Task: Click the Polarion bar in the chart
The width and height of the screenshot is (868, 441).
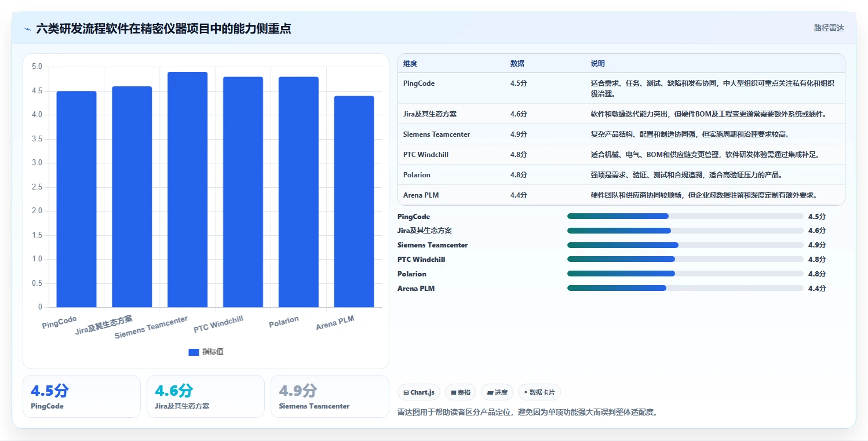Action: (298, 192)
